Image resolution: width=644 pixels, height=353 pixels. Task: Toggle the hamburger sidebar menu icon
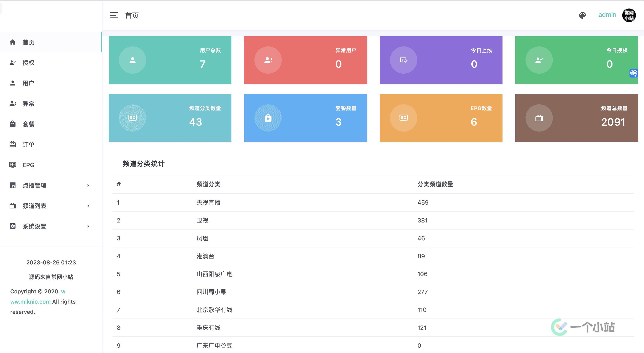click(x=114, y=16)
